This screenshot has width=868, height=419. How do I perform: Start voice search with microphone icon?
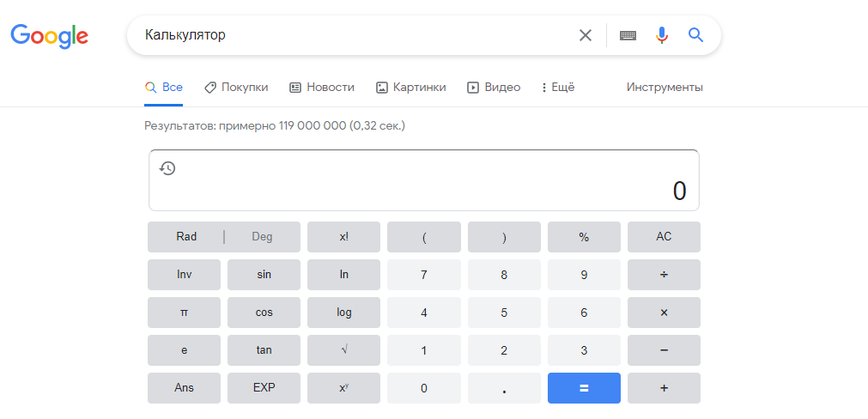pyautogui.click(x=662, y=35)
